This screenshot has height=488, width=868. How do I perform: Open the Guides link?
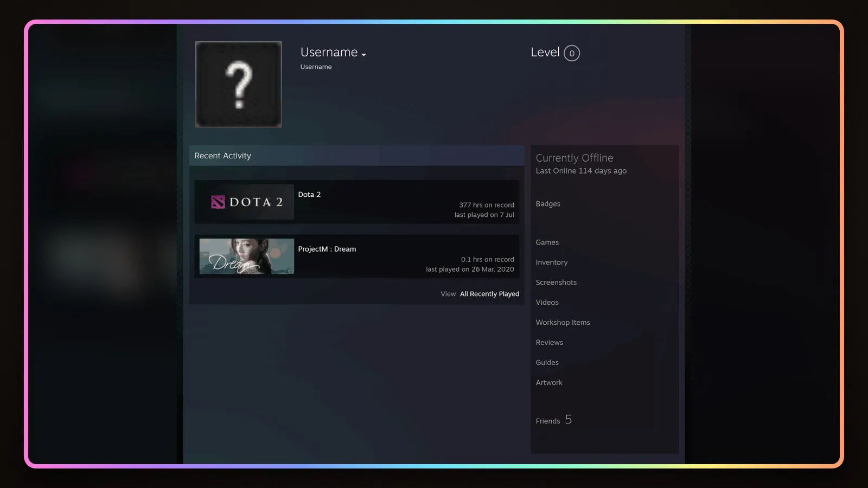pyautogui.click(x=547, y=363)
